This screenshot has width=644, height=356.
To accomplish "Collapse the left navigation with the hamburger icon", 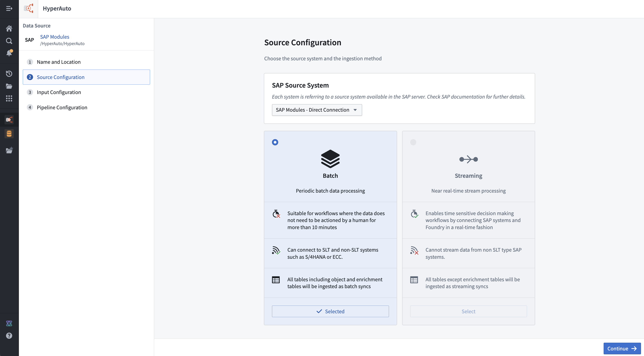I will [x=9, y=9].
